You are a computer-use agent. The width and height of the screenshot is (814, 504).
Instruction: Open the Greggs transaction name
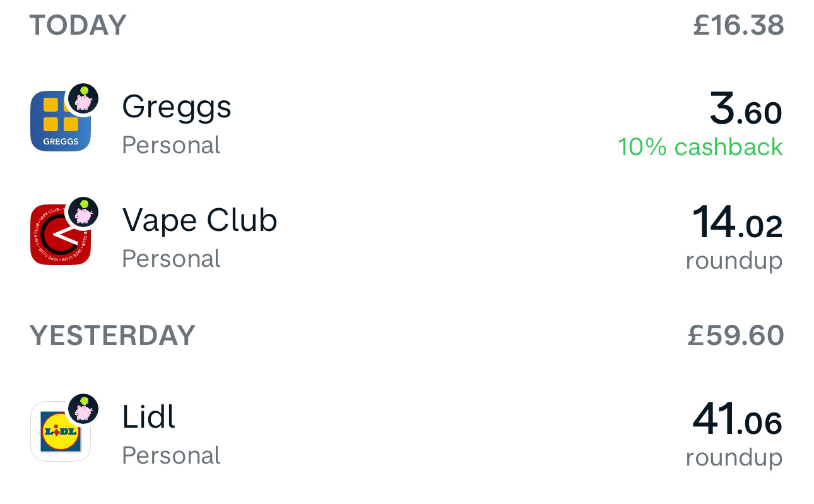177,107
